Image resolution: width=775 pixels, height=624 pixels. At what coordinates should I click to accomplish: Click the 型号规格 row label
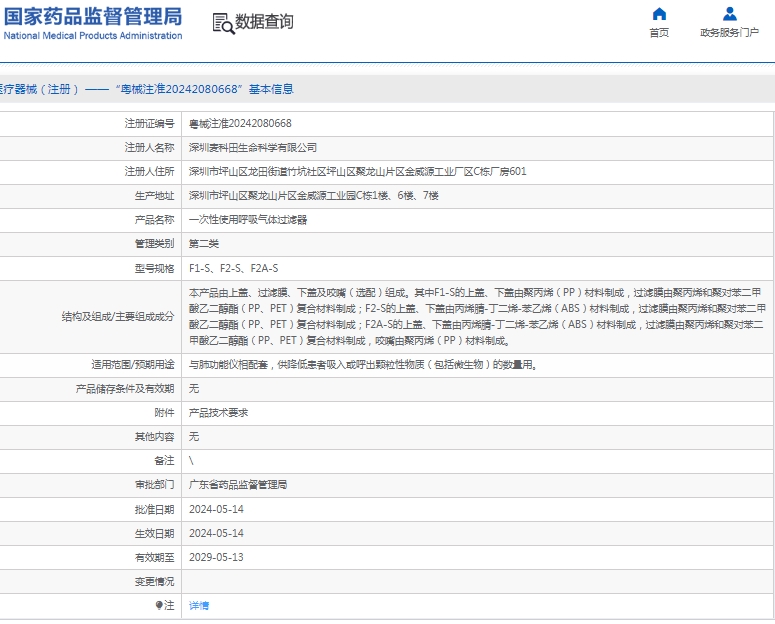point(154,268)
